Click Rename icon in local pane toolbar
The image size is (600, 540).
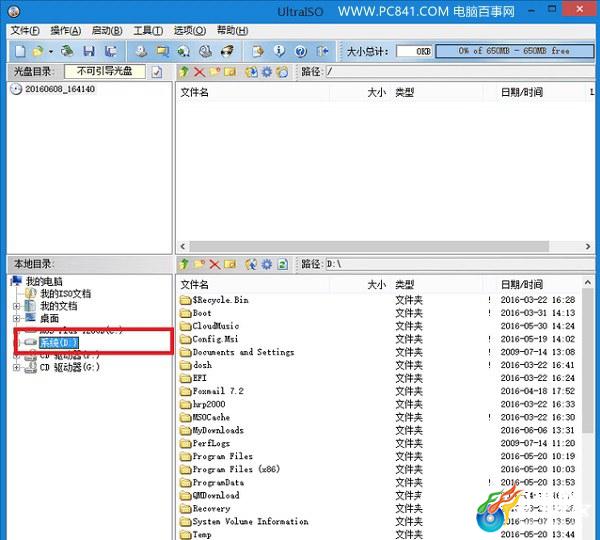230,264
